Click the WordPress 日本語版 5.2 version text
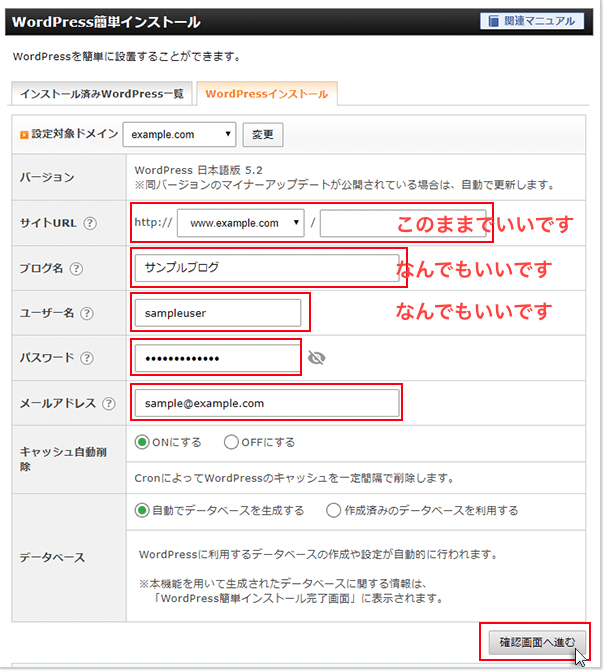Image resolution: width=604 pixels, height=671 pixels. 198,170
